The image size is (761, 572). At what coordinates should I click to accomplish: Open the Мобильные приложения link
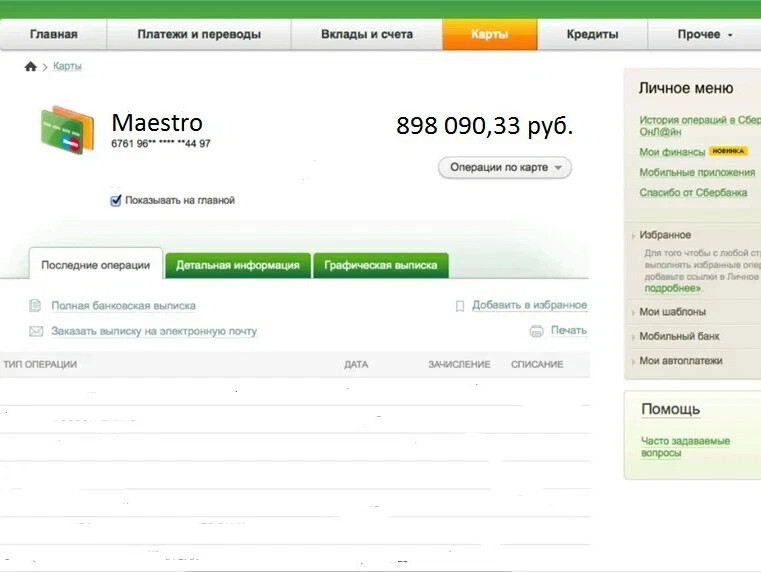[x=697, y=172]
